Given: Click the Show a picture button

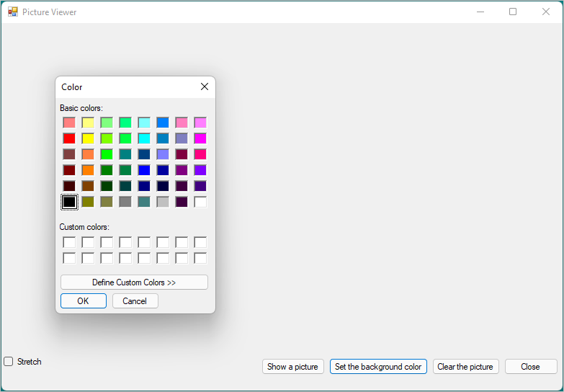Looking at the screenshot, I should [292, 367].
